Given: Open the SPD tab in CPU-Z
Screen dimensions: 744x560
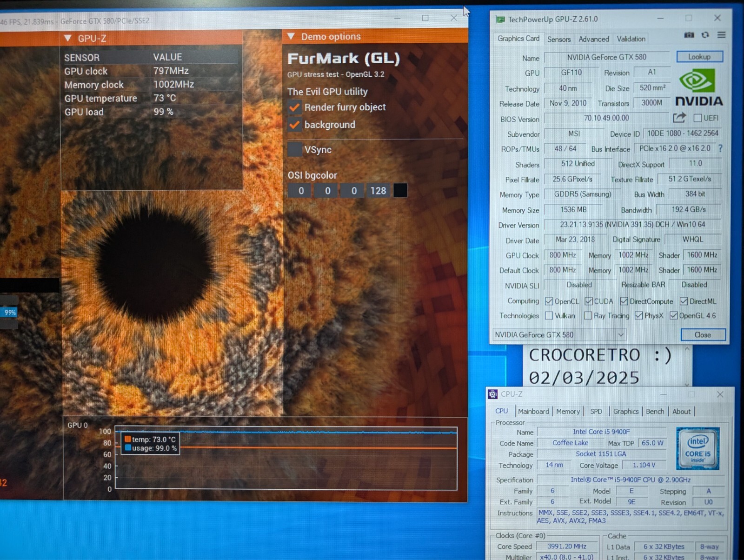Looking at the screenshot, I should pyautogui.click(x=596, y=412).
